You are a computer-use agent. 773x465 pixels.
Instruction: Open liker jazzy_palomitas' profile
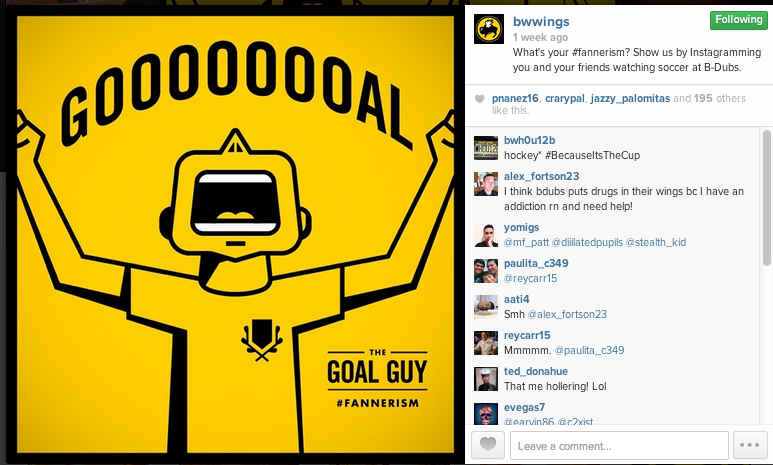(x=630, y=99)
